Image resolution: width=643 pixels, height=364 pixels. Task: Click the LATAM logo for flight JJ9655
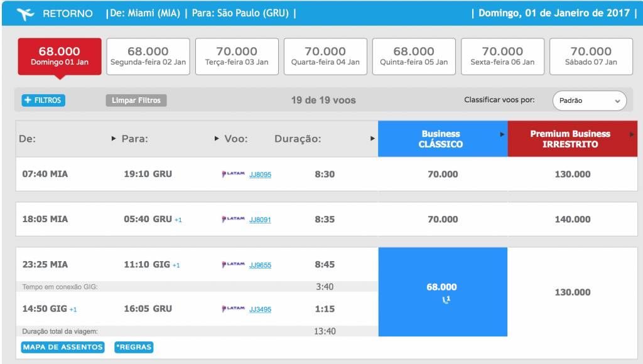click(x=233, y=264)
